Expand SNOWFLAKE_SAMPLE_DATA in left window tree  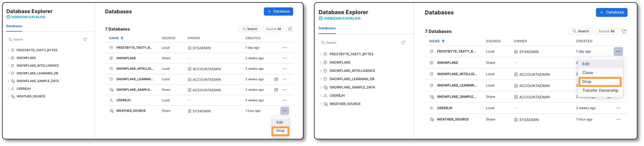8,81
